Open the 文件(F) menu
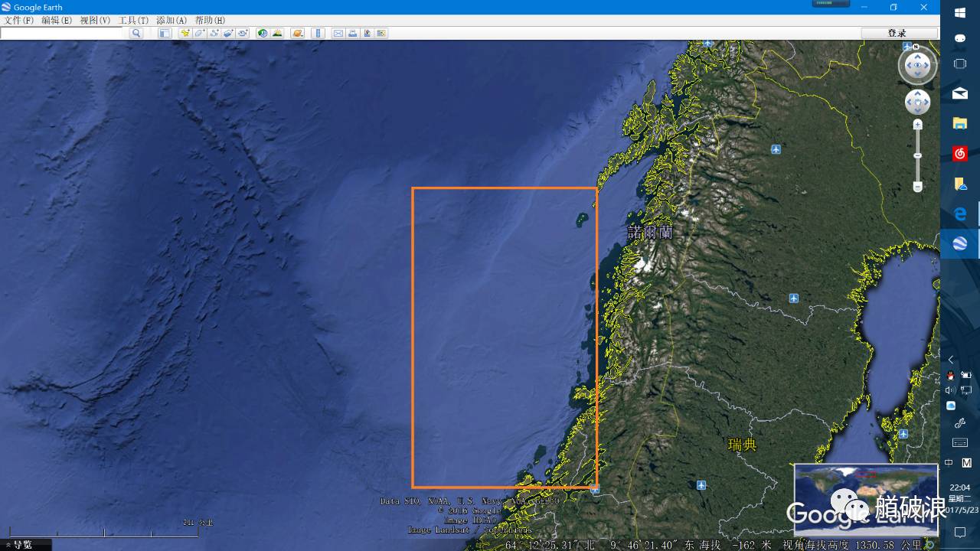Viewport: 980px width, 551px height. tap(19, 20)
